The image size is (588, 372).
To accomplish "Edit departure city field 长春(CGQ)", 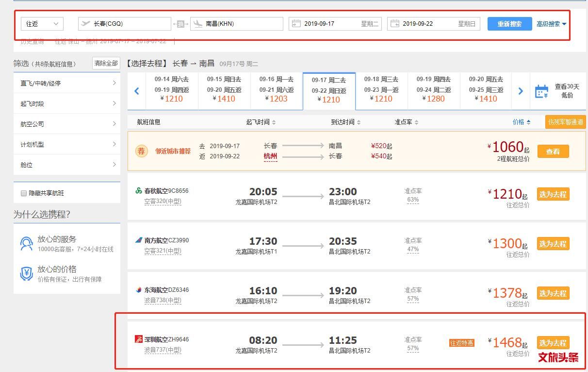I will click(x=124, y=24).
